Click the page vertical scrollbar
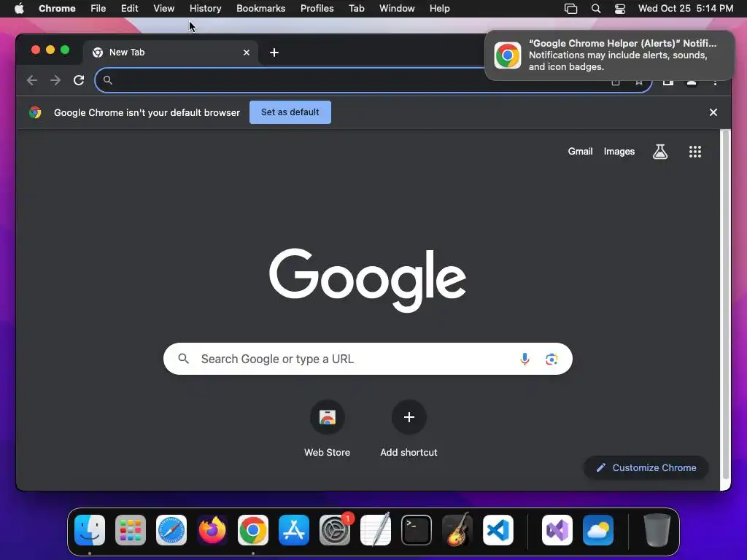The image size is (747, 560). [726, 305]
